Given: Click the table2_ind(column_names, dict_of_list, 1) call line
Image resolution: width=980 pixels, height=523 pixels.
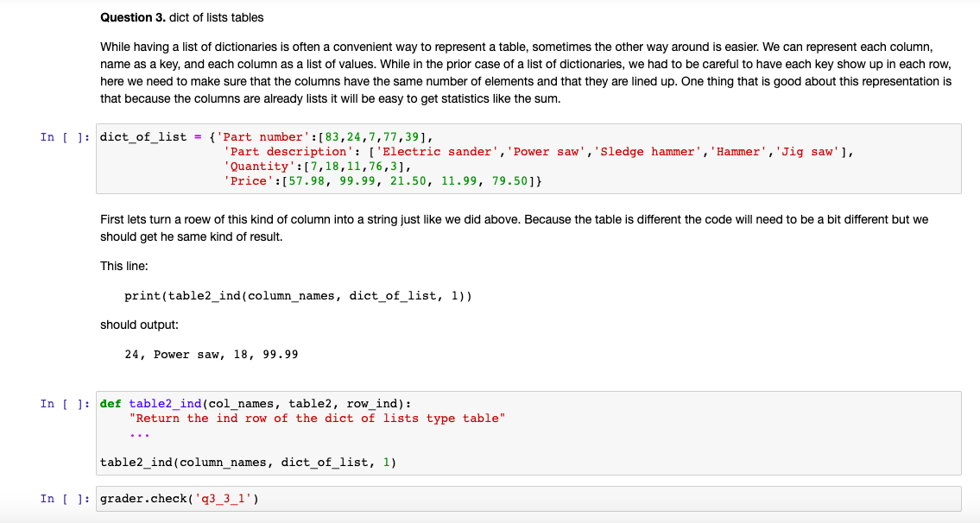Looking at the screenshot, I should point(248,463).
